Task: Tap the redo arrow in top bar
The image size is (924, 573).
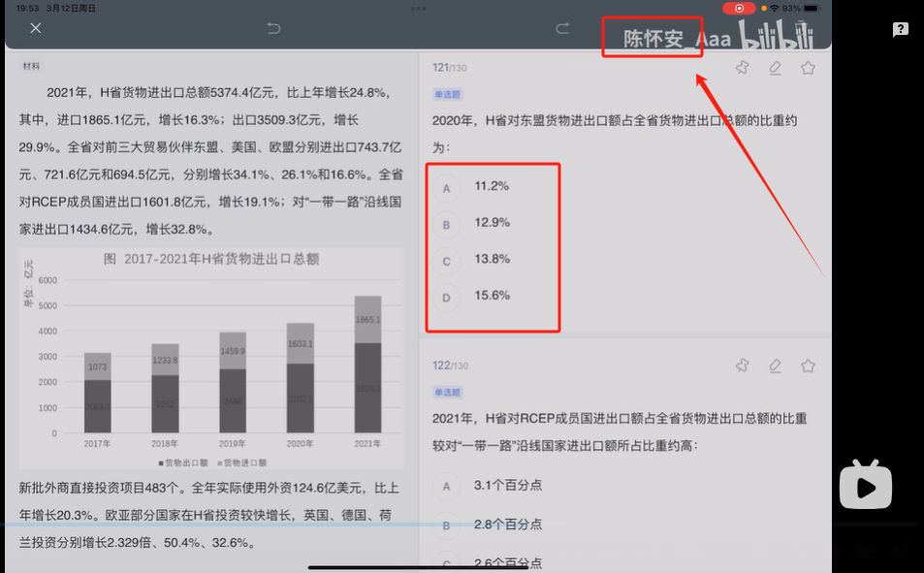Action: tap(562, 28)
